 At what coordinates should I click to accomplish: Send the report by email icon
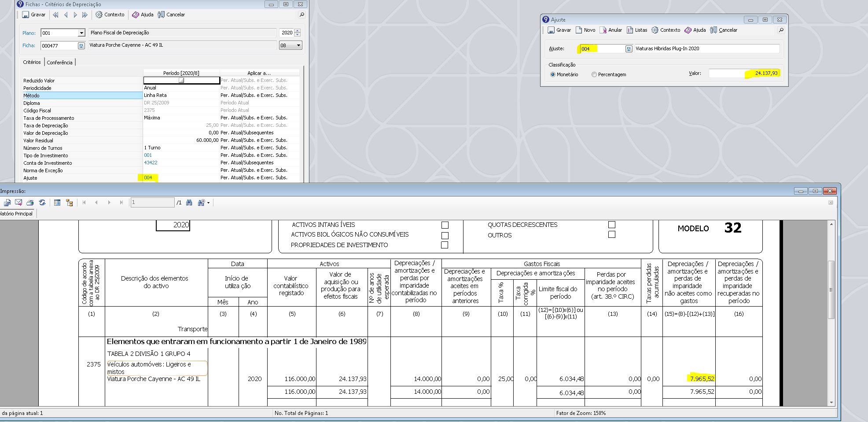18,203
